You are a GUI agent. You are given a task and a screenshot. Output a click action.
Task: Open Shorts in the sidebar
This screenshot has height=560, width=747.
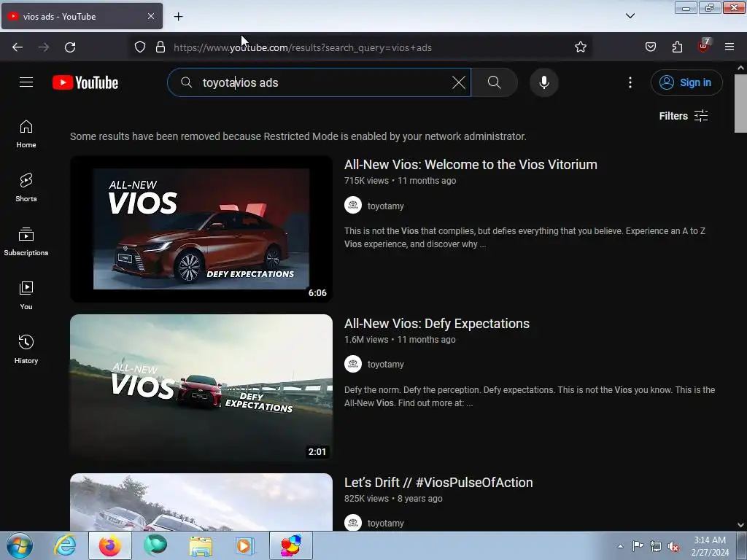click(x=26, y=187)
